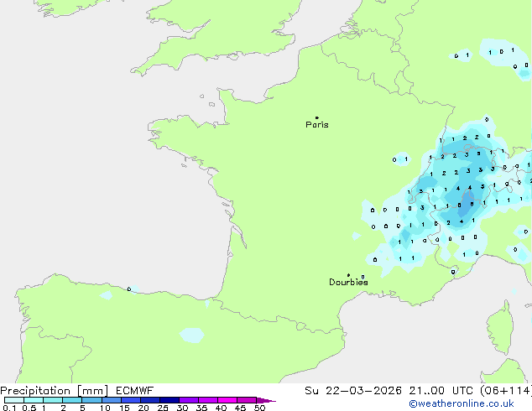
Task: Select the 20 mm legend swatch
Action: (149, 400)
